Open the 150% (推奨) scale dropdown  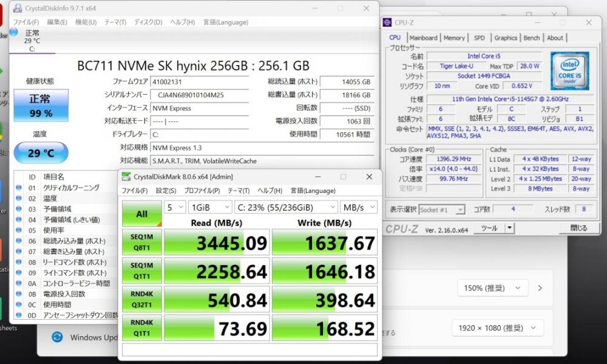pyautogui.click(x=492, y=288)
